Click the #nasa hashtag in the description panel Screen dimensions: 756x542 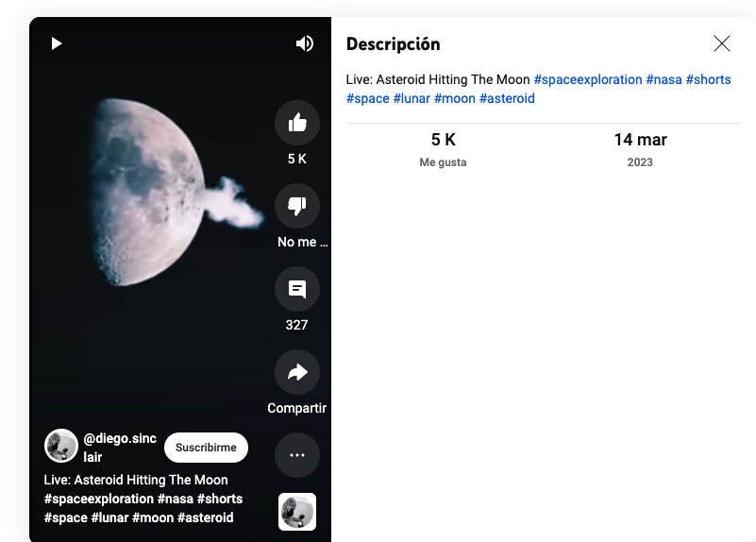point(664,80)
